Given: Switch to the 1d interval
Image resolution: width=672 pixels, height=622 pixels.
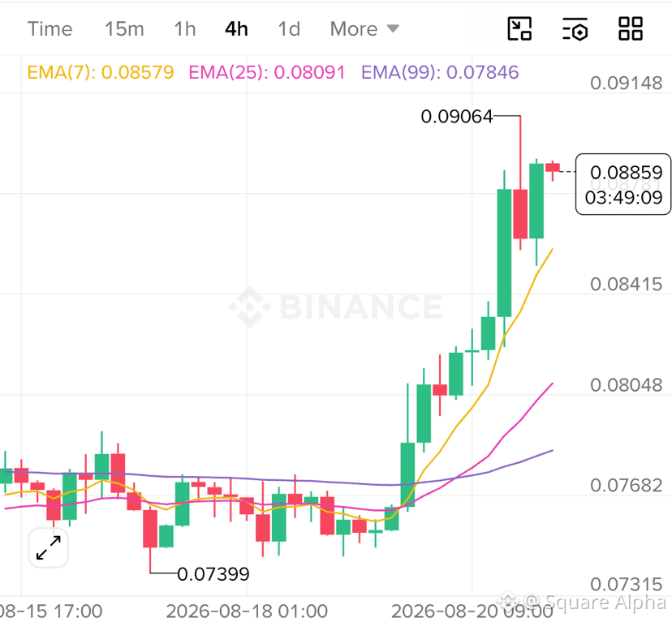Looking at the screenshot, I should tap(289, 29).
